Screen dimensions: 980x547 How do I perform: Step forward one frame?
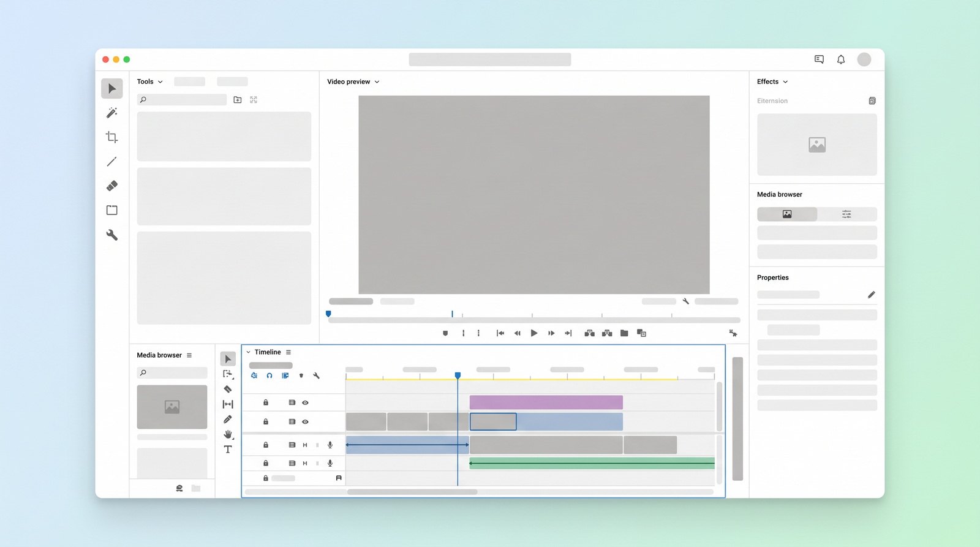551,333
